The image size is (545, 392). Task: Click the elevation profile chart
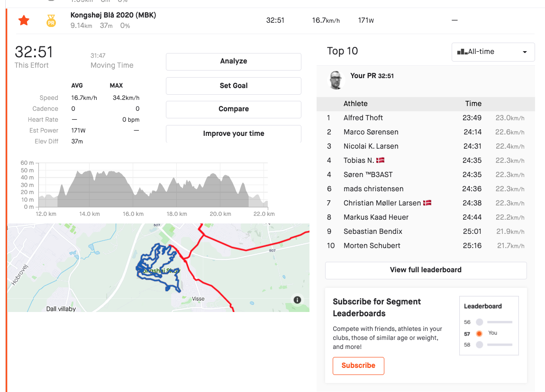(x=153, y=187)
